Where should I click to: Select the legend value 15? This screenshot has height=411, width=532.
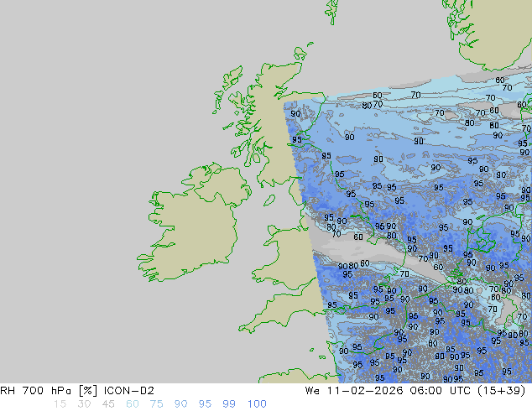60,404
